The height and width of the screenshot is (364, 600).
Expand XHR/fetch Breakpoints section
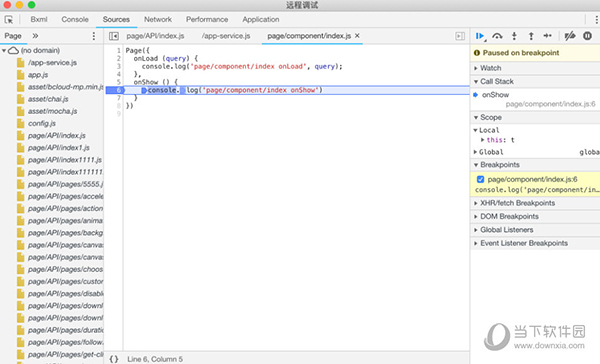tap(476, 203)
